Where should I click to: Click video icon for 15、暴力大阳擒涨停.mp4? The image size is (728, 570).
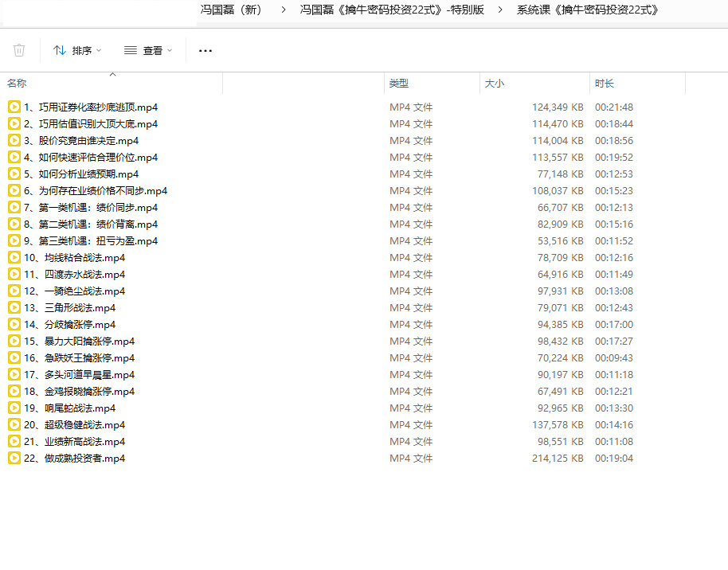14,342
